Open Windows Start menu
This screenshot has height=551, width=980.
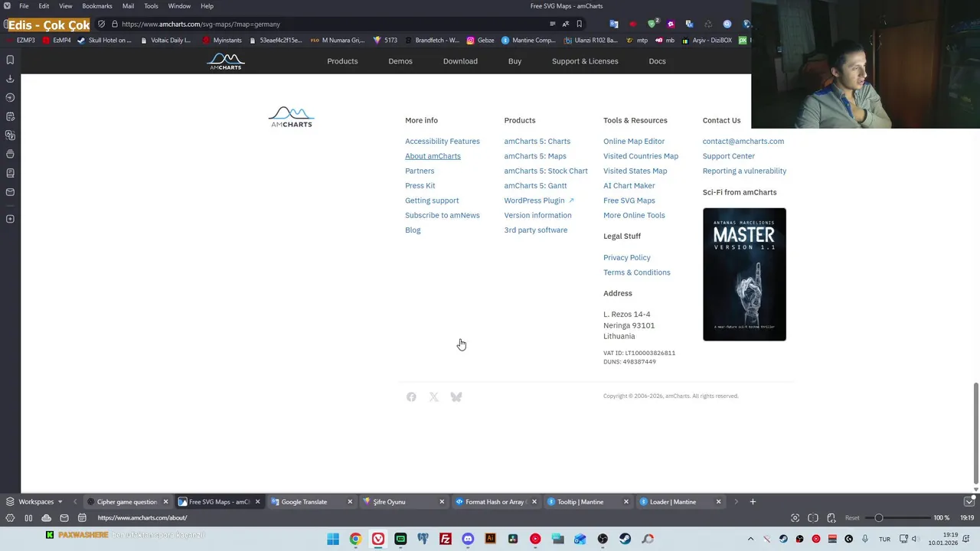(333, 539)
